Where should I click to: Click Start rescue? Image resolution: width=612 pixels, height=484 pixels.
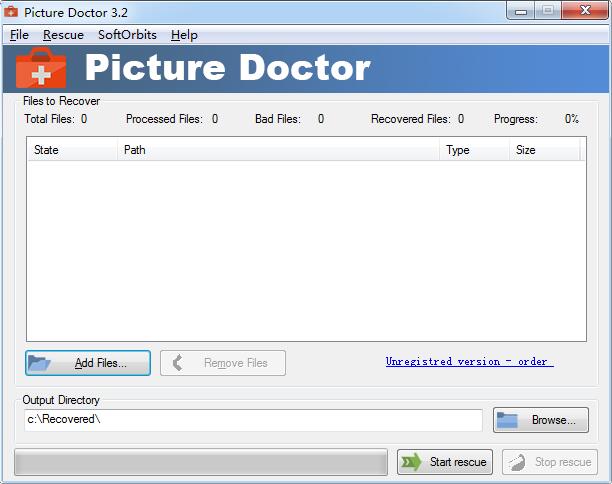click(x=445, y=462)
